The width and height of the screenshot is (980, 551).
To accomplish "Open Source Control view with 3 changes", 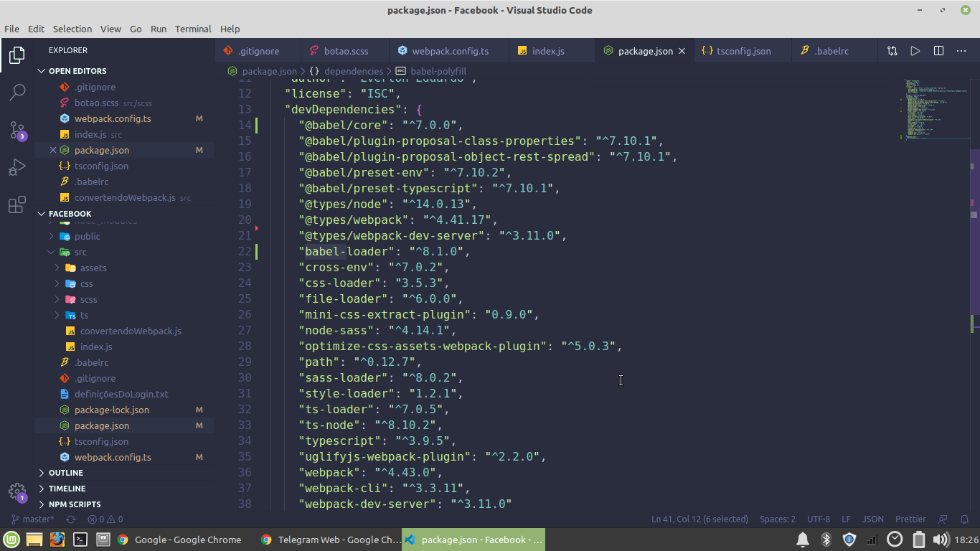I will 17,130.
